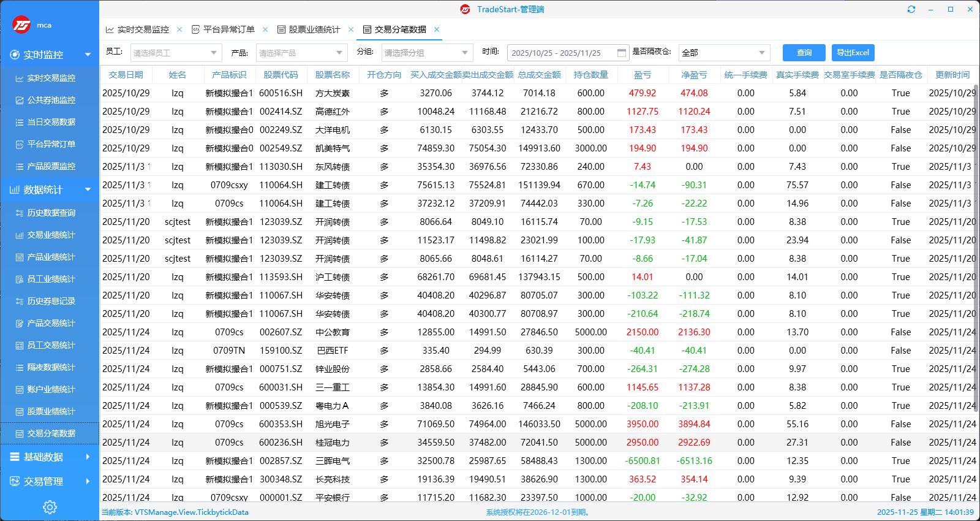Click the mca logo icon
The image size is (980, 521).
click(21, 25)
